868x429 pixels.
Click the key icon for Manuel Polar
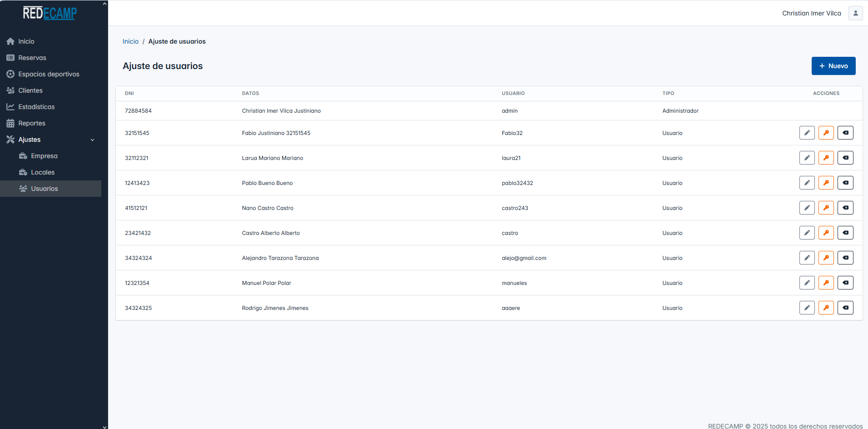(x=826, y=283)
